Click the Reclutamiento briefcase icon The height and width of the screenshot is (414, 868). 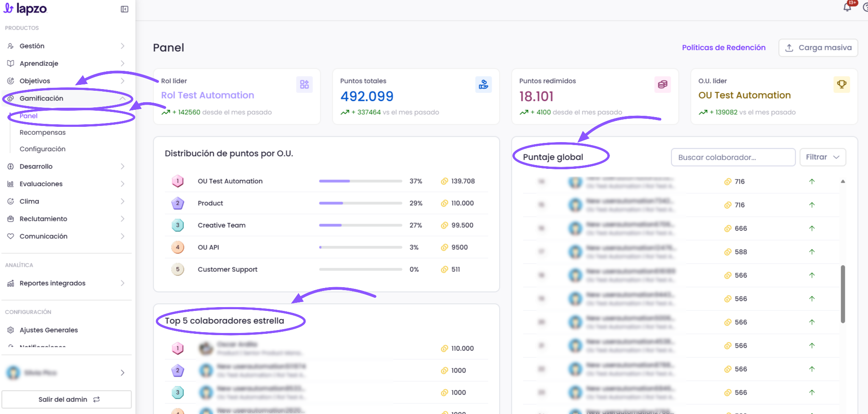click(x=11, y=218)
